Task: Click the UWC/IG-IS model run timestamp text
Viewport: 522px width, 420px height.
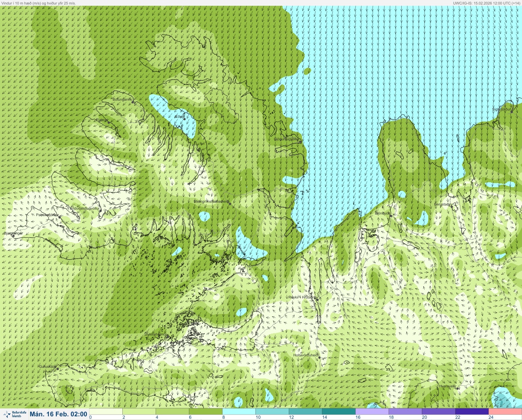Action: point(487,3)
